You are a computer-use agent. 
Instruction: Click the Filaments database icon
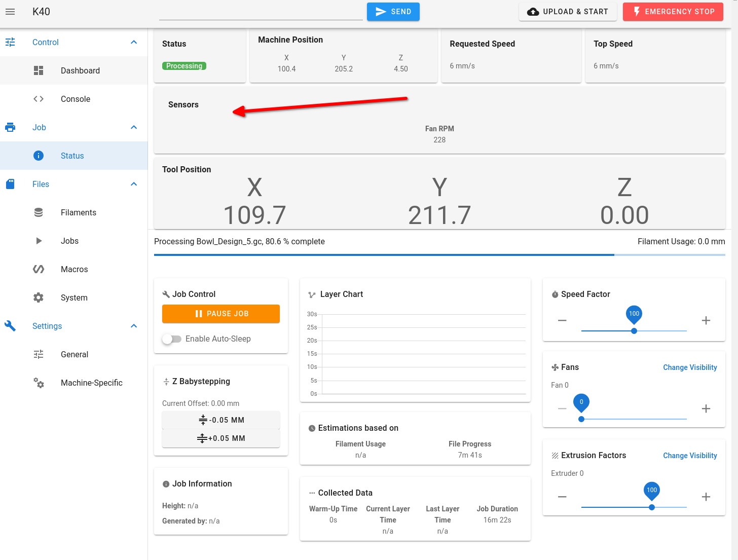tap(39, 212)
